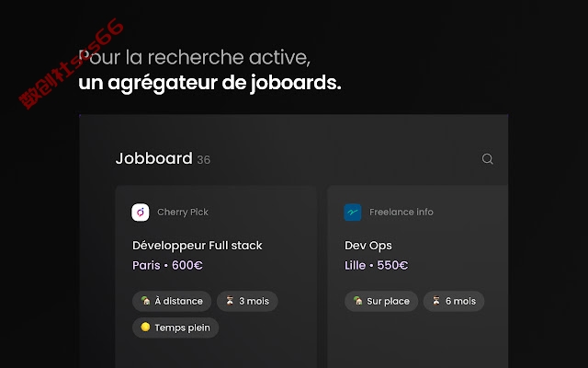Click the hourglass icon in 6 mois tag
This screenshot has height=368, width=588.
coord(436,301)
